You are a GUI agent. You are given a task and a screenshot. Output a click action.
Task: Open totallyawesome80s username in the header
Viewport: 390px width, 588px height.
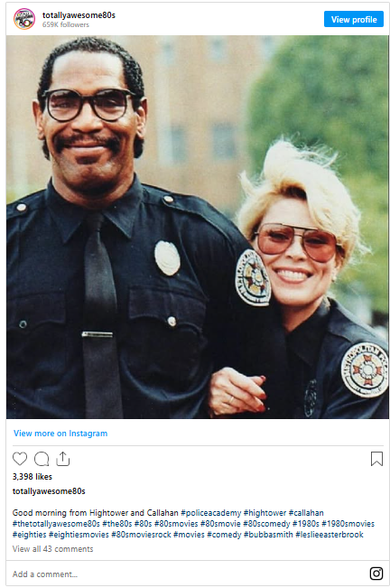click(x=79, y=15)
